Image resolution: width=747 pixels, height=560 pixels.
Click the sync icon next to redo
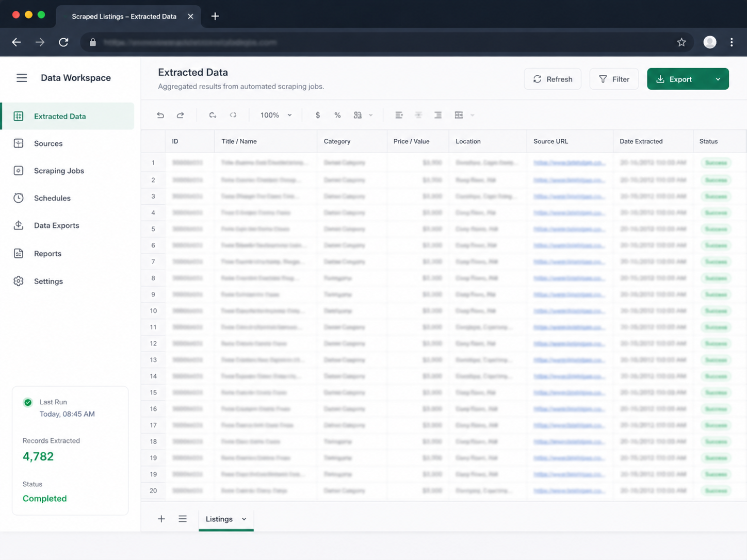pos(213,115)
